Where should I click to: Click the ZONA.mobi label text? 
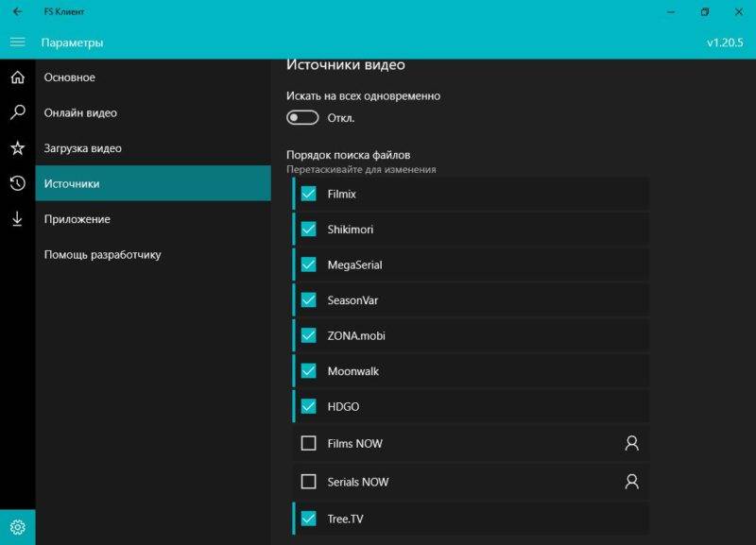(x=356, y=336)
